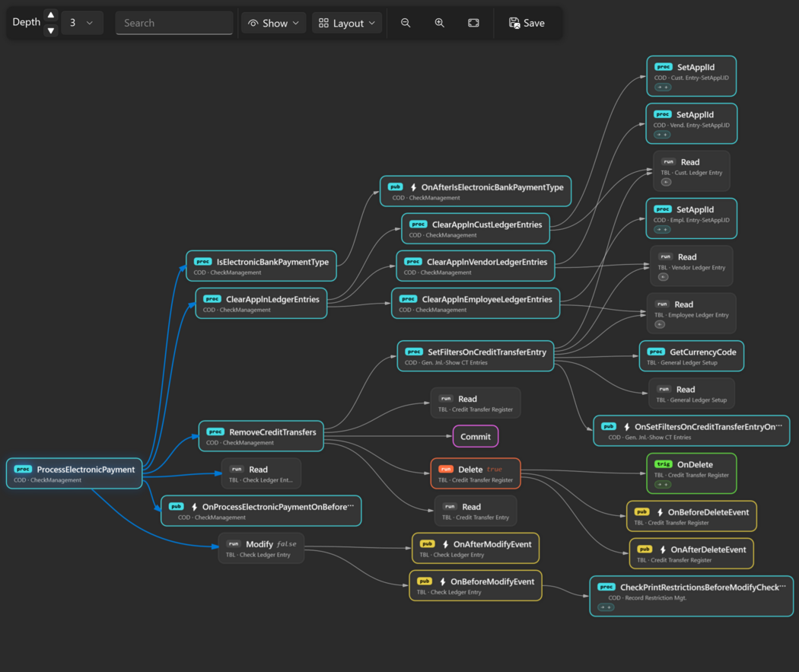Decrease depth with the down arrow
799x672 pixels.
[50, 30]
